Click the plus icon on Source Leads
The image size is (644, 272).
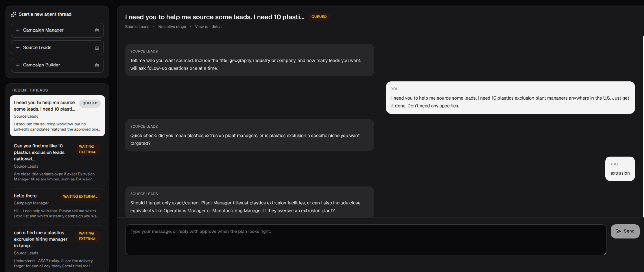click(18, 47)
